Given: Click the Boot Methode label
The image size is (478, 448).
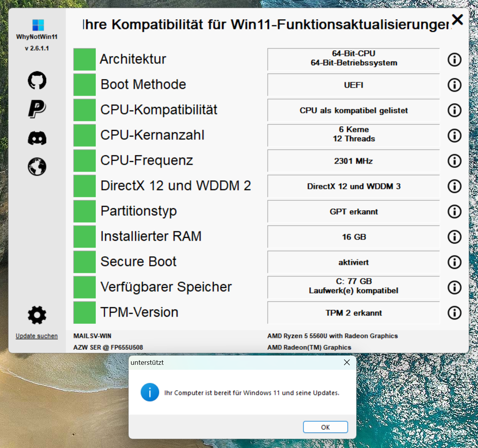Looking at the screenshot, I should click(143, 84).
